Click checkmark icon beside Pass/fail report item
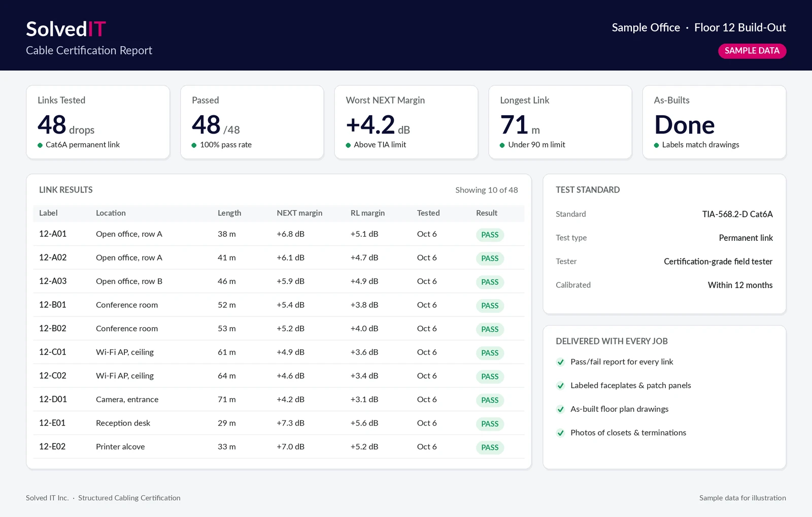812x517 pixels. tap(560, 362)
